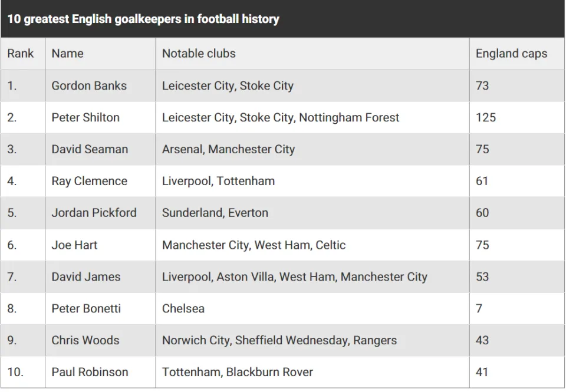Select Peter Shilton's 125 caps cell

pos(517,118)
